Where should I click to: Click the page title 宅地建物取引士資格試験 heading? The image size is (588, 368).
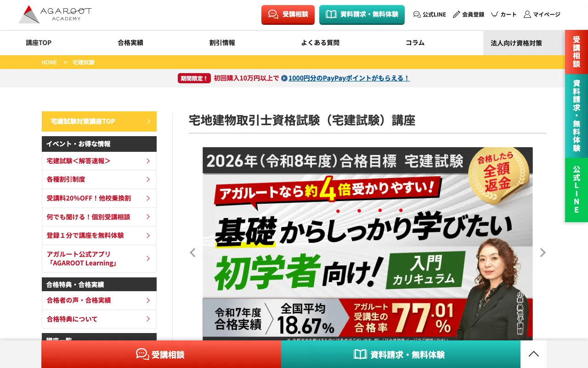click(x=302, y=121)
